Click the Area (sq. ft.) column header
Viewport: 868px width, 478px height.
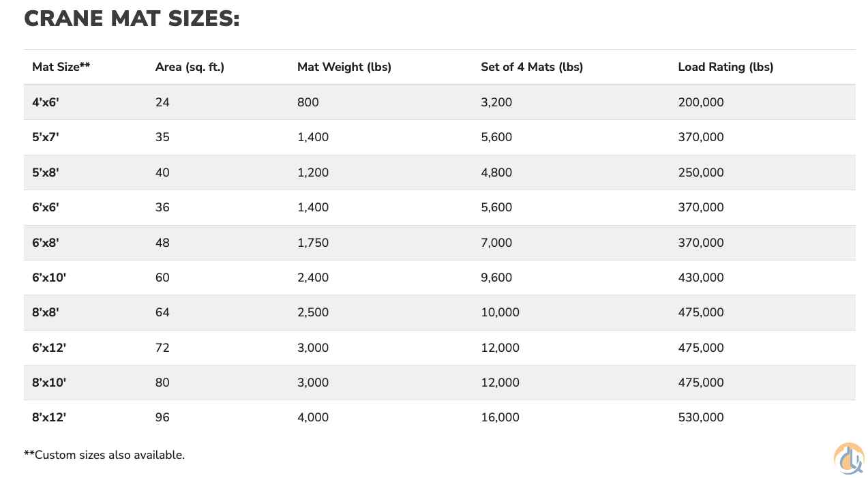click(x=190, y=67)
